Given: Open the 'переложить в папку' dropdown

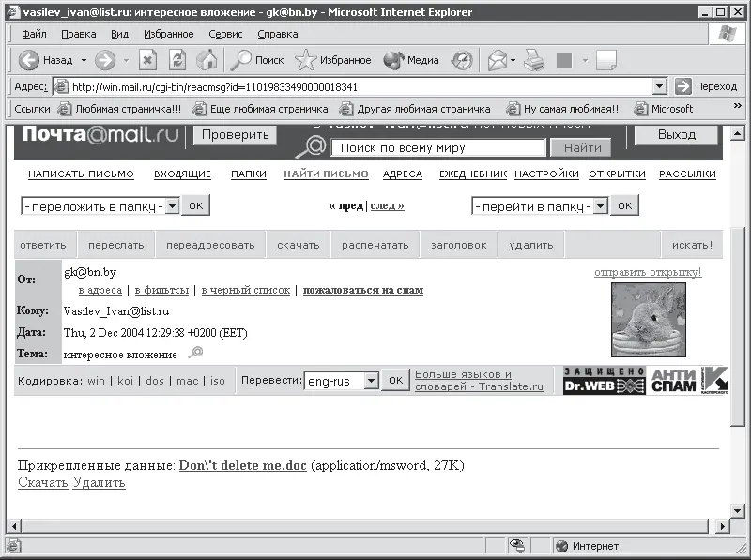Looking at the screenshot, I should click(x=173, y=206).
